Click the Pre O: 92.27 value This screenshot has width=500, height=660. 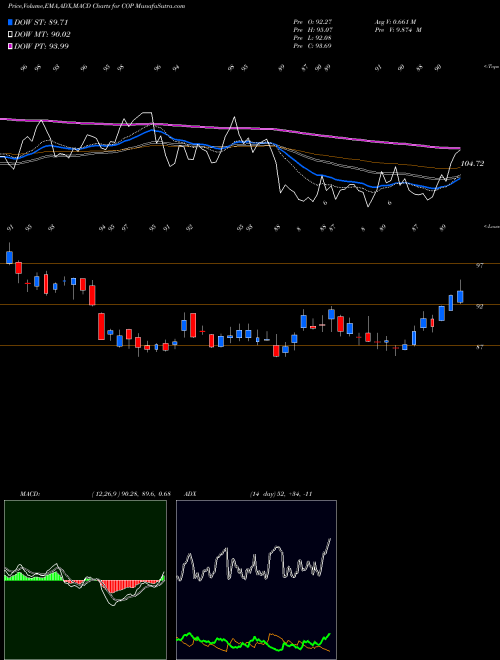(313, 22)
